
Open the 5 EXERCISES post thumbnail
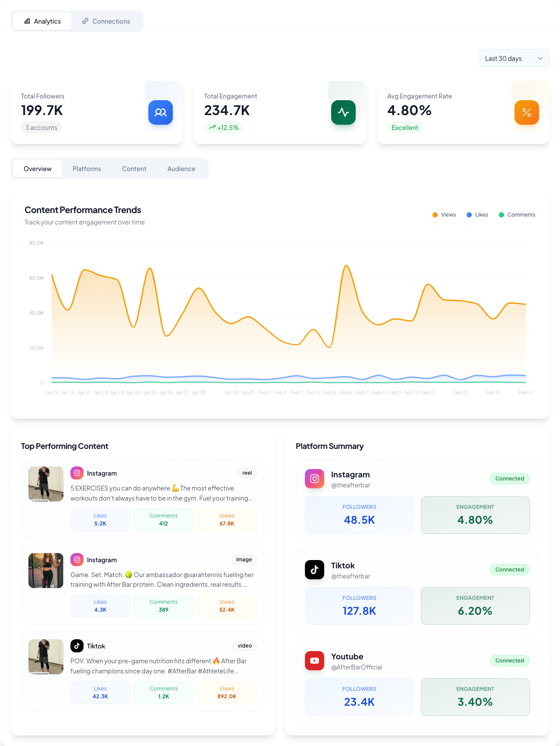[x=46, y=484]
